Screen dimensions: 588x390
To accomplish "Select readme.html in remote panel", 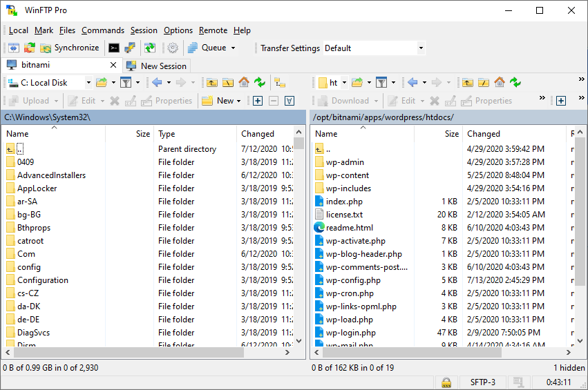I will pyautogui.click(x=349, y=228).
